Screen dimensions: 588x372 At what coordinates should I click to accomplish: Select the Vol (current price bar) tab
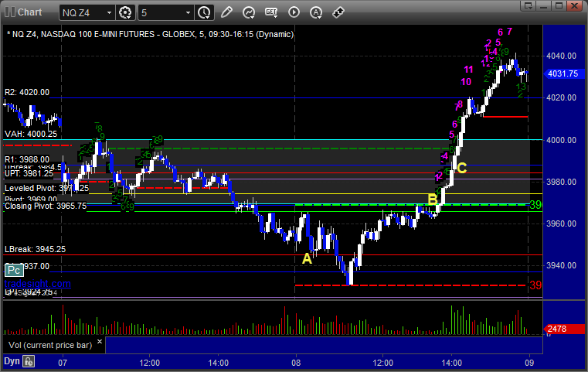50,345
